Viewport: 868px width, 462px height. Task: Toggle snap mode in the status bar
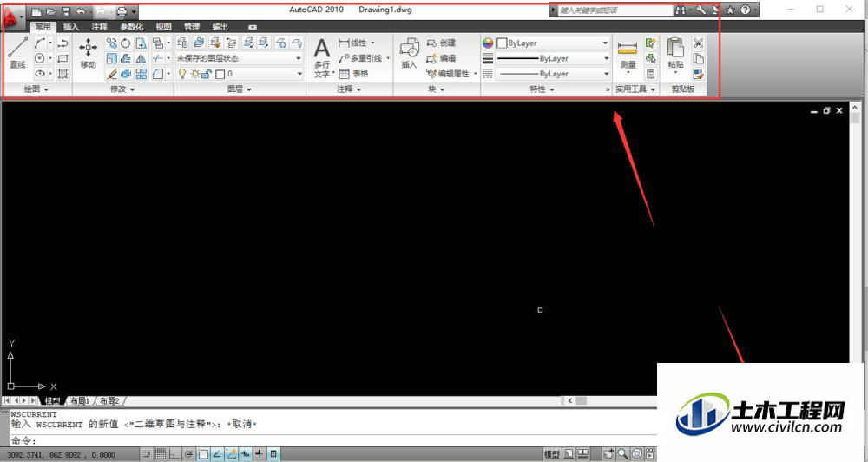click(146, 454)
